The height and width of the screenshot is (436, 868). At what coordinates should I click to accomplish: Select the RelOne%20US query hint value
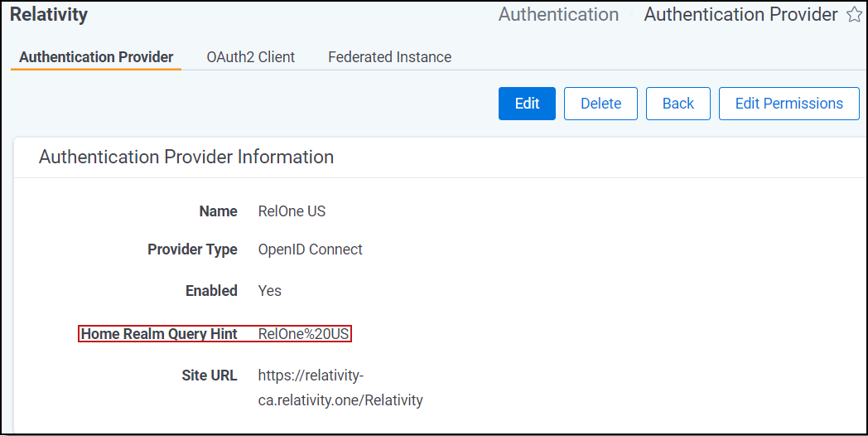click(x=304, y=334)
